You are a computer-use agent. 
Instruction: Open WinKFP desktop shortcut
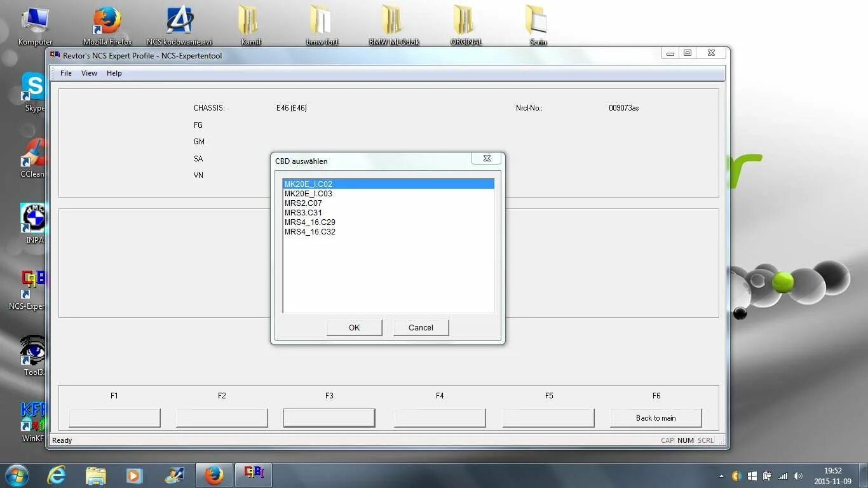pos(33,422)
